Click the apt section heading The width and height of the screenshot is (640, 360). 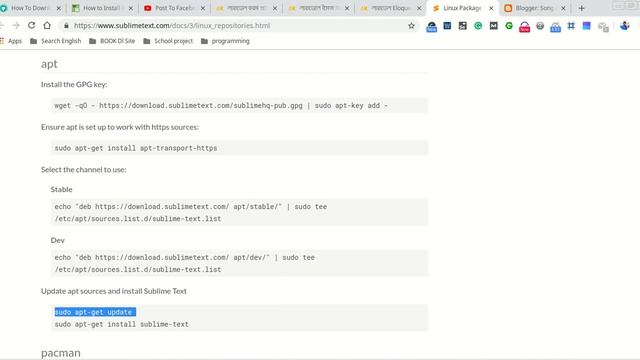click(49, 64)
